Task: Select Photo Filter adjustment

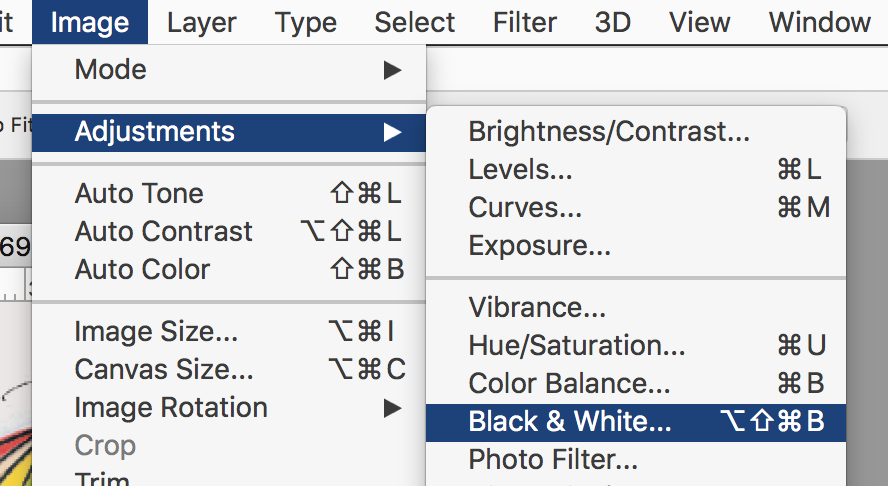Action: click(x=636, y=459)
